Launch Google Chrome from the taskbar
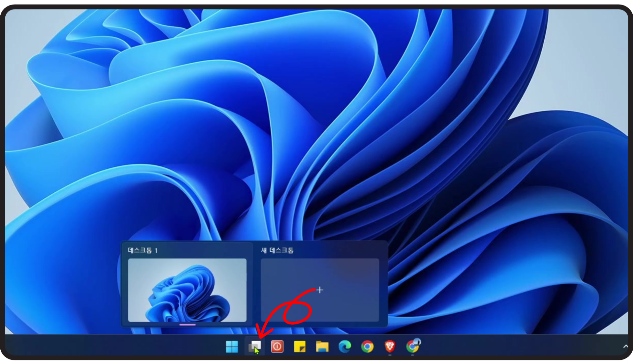 coord(367,347)
